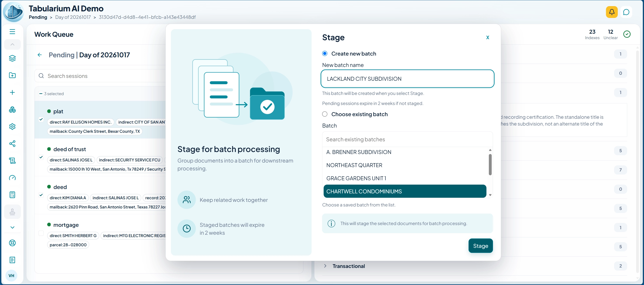The height and width of the screenshot is (285, 644).
Task: Select A. BRENNER SUBDIVISION batch
Action: click(x=405, y=152)
